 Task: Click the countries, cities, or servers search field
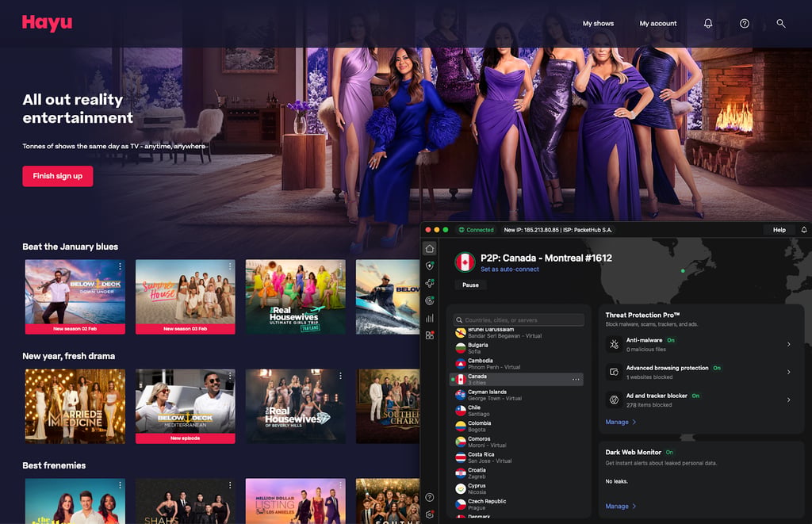point(519,320)
